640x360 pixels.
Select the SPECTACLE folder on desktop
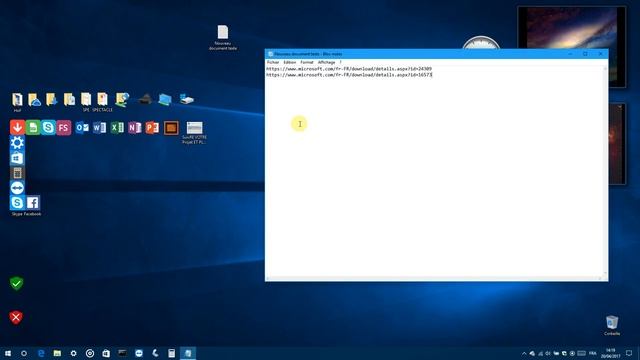102,102
